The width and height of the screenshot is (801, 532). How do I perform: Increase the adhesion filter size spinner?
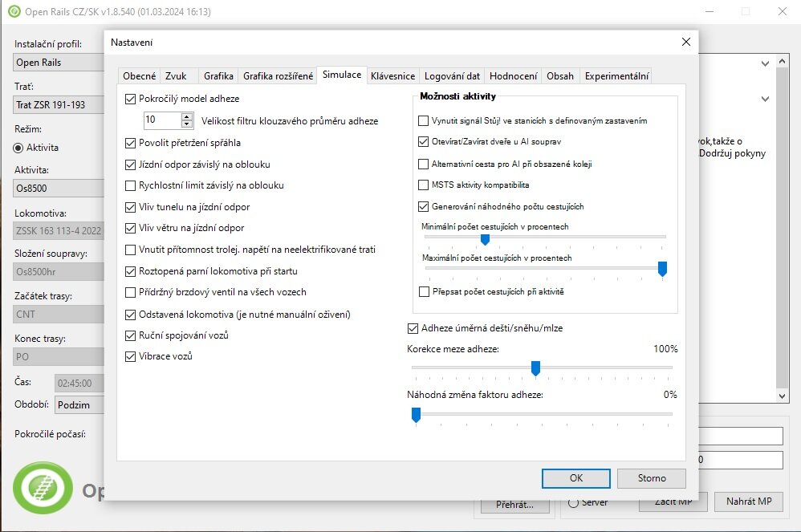[x=187, y=117]
